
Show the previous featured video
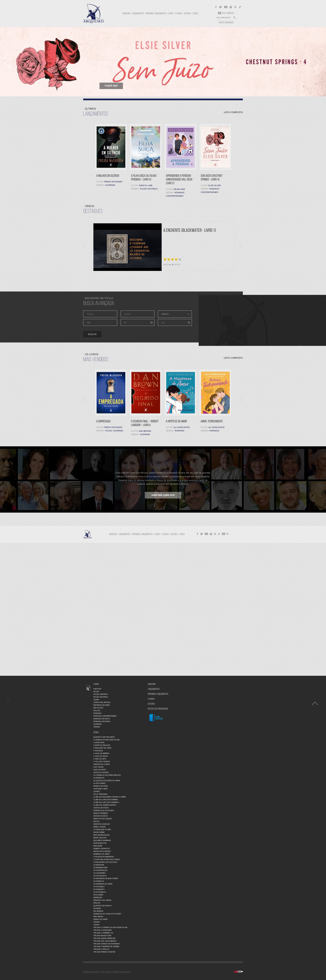coord(85,246)
